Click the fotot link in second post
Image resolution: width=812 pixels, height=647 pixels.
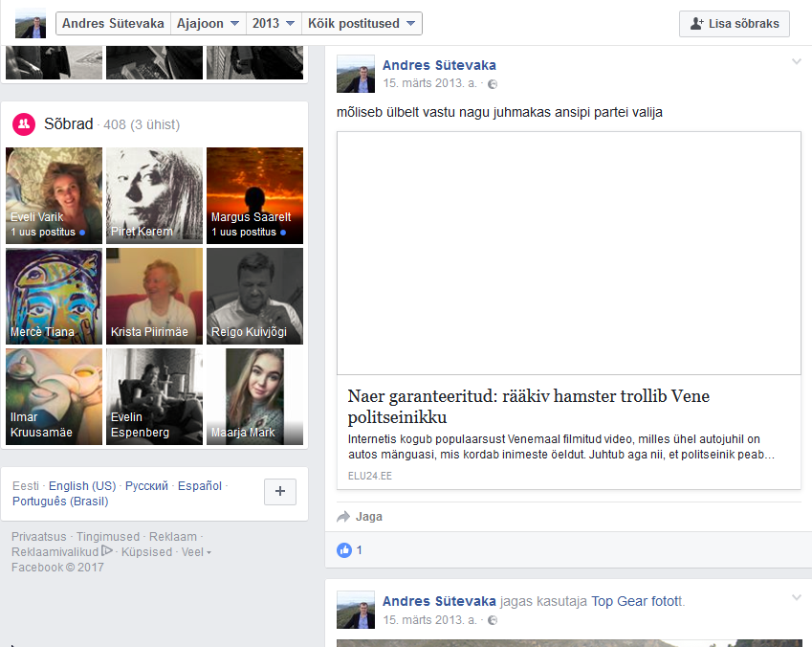point(667,601)
